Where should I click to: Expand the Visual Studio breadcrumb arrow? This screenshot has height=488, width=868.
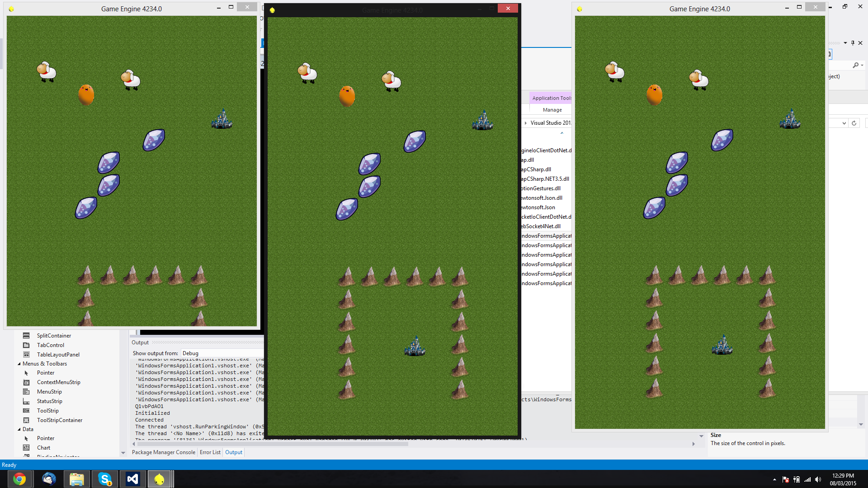526,123
